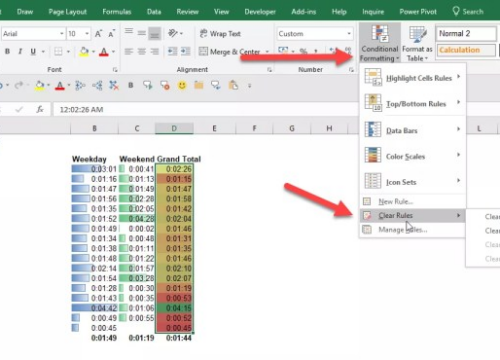This screenshot has width=500, height=360.
Task: Open Merge & Center dropdown arrow
Action: coord(267,52)
